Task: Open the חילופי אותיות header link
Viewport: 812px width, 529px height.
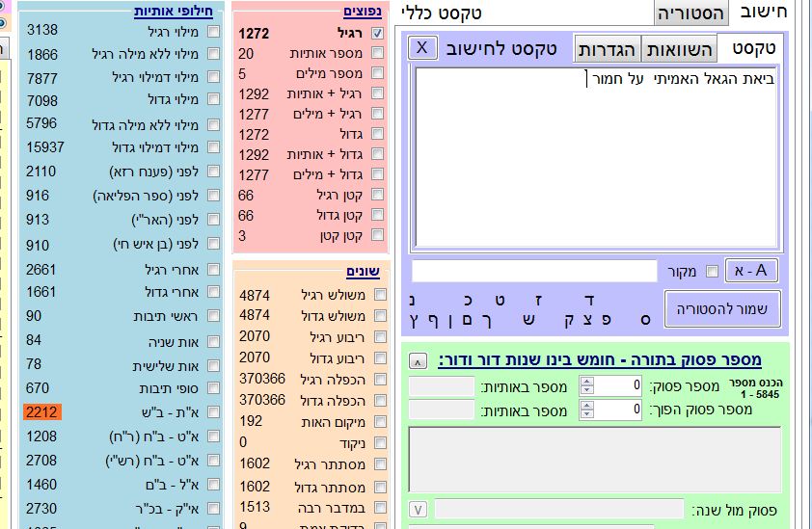Action: pos(175,12)
